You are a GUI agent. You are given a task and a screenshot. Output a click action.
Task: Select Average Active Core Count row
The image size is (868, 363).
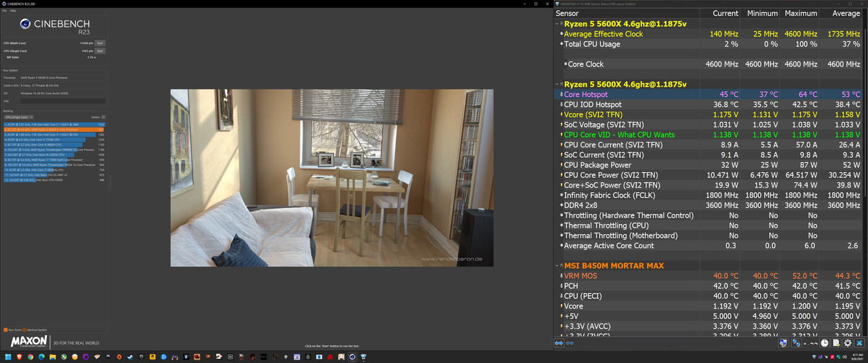710,246
